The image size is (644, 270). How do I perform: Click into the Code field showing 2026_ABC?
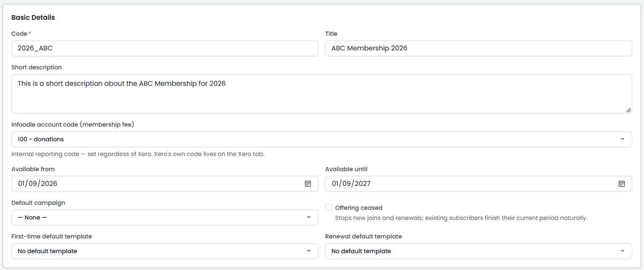pyautogui.click(x=164, y=48)
